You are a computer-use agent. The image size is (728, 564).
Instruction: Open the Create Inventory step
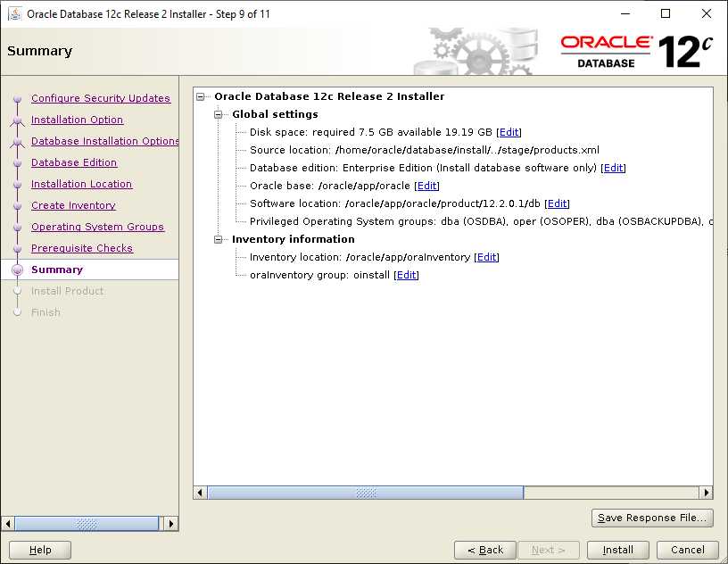[73, 205]
